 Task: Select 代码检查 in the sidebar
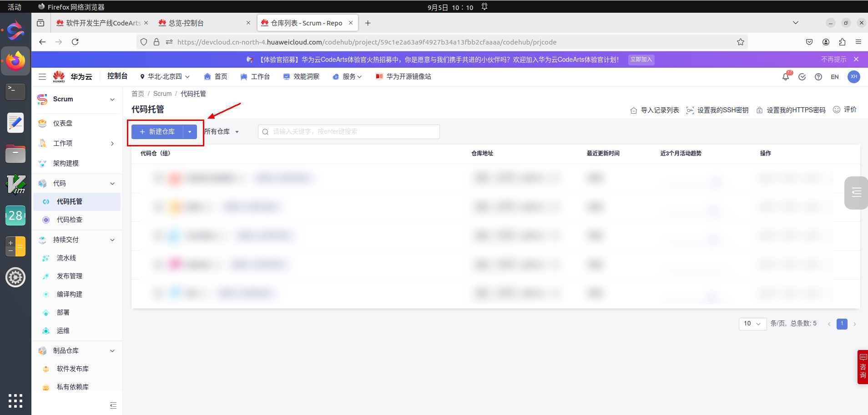[70, 220]
